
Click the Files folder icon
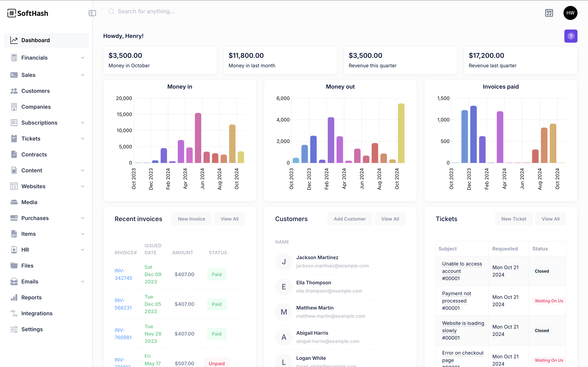14,265
